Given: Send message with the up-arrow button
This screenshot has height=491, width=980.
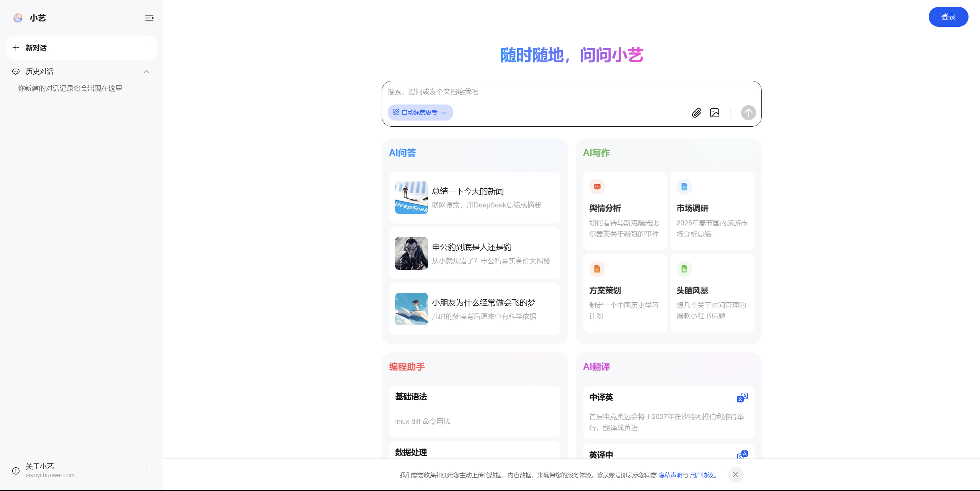Looking at the screenshot, I should 748,113.
